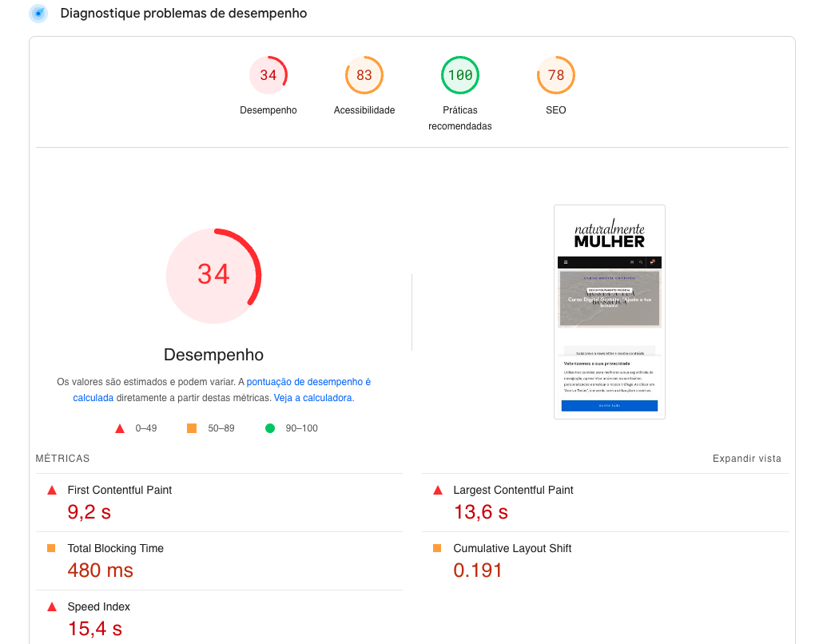
Task: Click the red 0–49 legend triangle
Action: tap(120, 428)
